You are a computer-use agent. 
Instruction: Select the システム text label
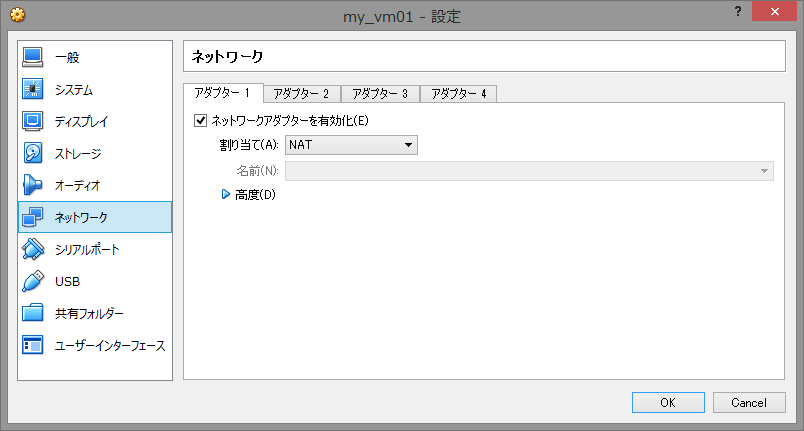[74, 90]
